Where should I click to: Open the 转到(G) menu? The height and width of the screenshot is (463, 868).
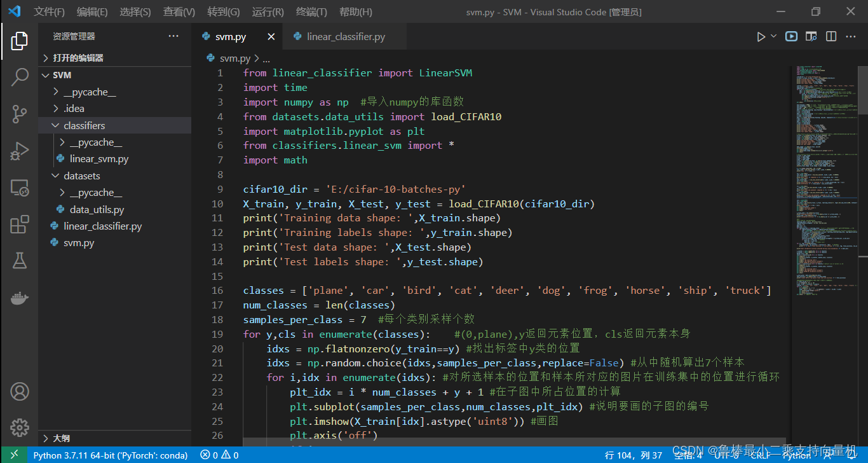click(224, 12)
